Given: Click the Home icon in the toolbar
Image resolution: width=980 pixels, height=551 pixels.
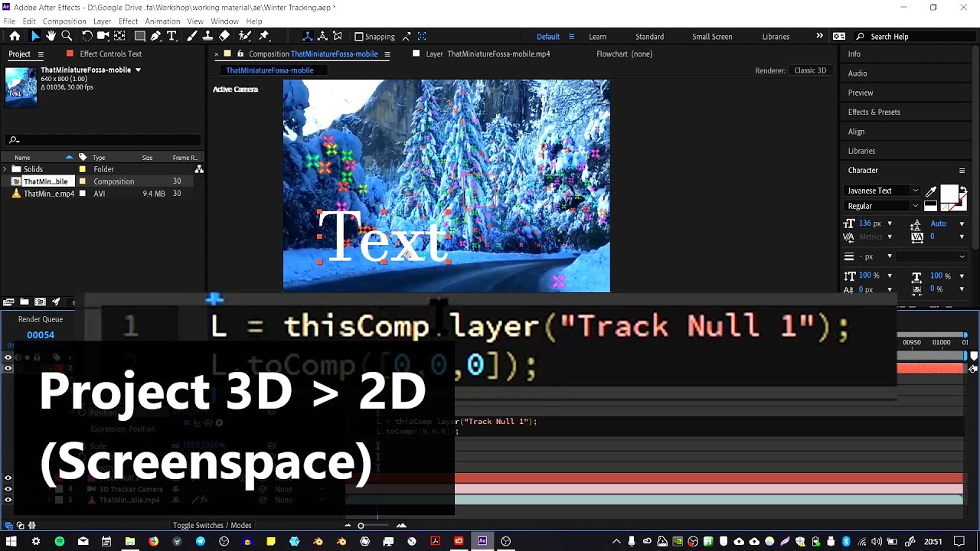Looking at the screenshot, I should pyautogui.click(x=15, y=36).
